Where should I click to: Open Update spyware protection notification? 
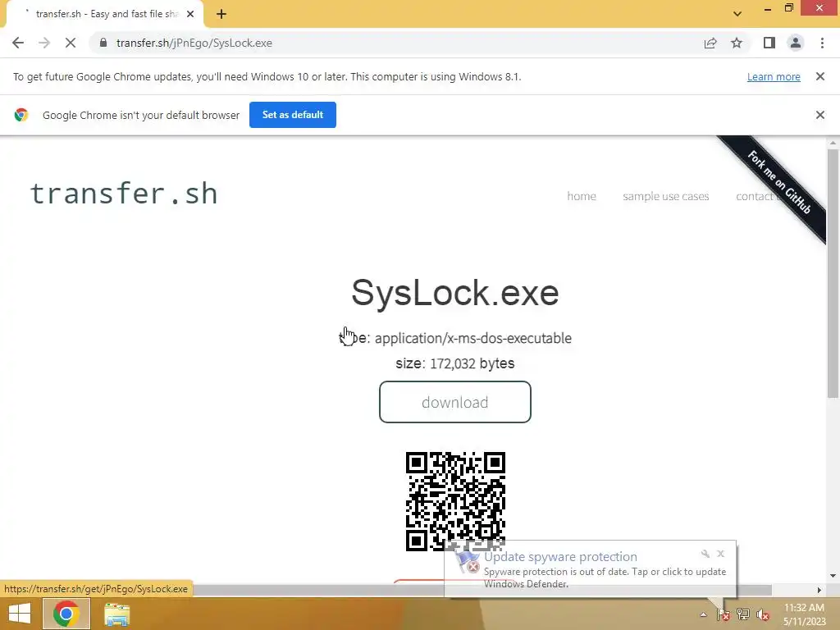click(x=589, y=569)
